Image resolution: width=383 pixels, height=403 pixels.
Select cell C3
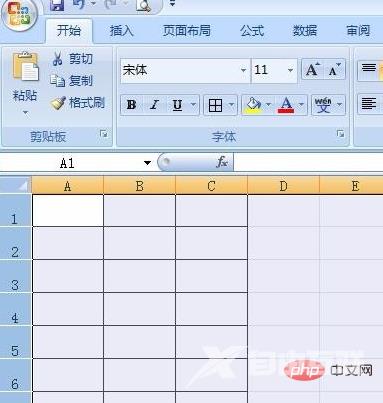click(x=211, y=276)
